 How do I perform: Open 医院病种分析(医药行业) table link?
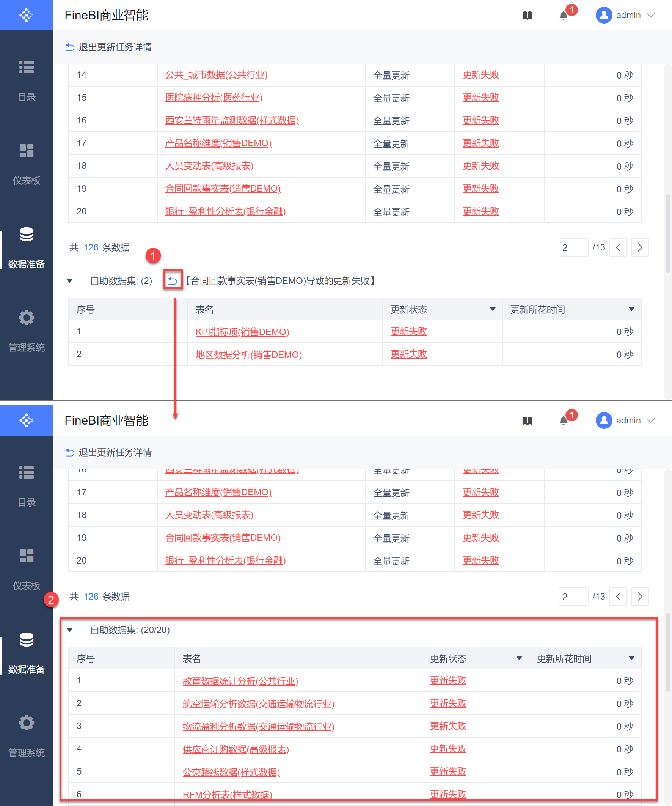214,97
